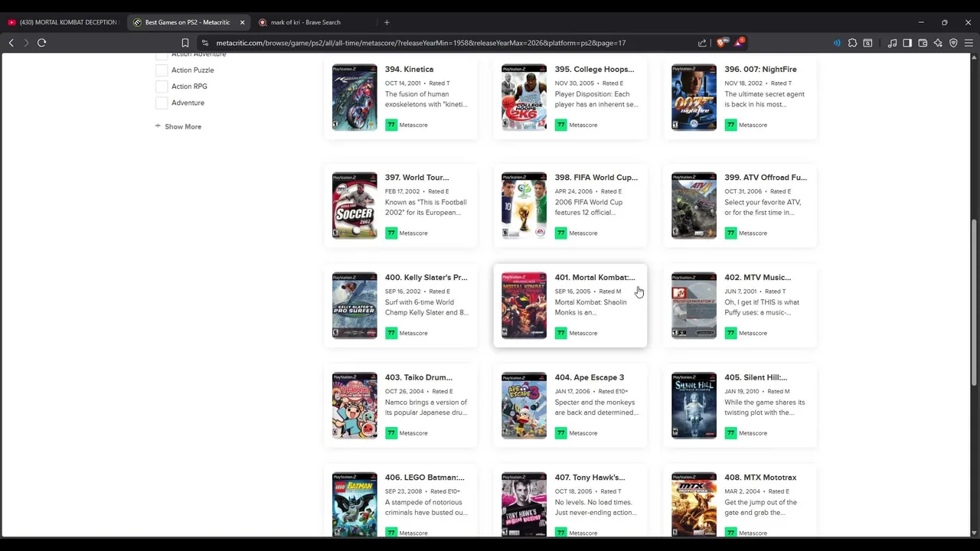Open the Brave VPN shield icon

pos(953,43)
